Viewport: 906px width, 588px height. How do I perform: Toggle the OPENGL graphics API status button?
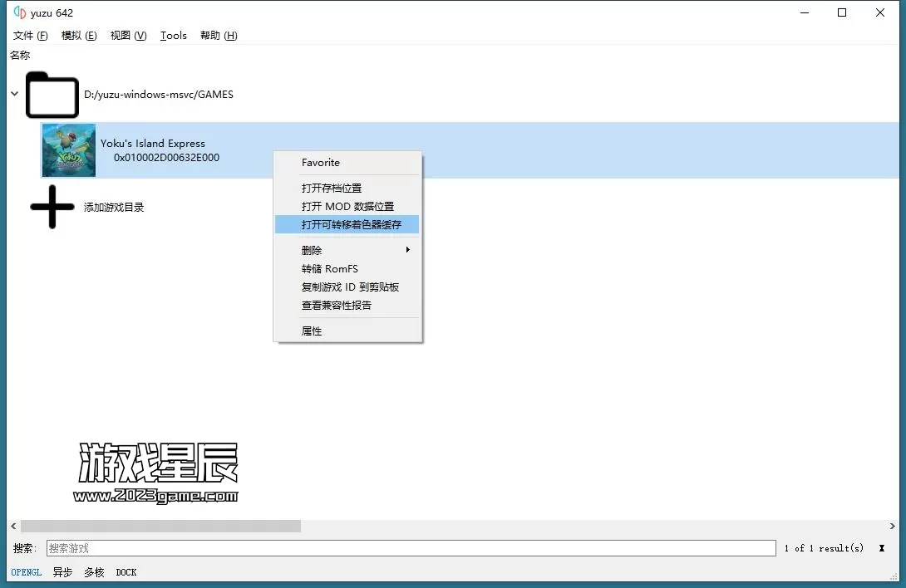tap(27, 572)
